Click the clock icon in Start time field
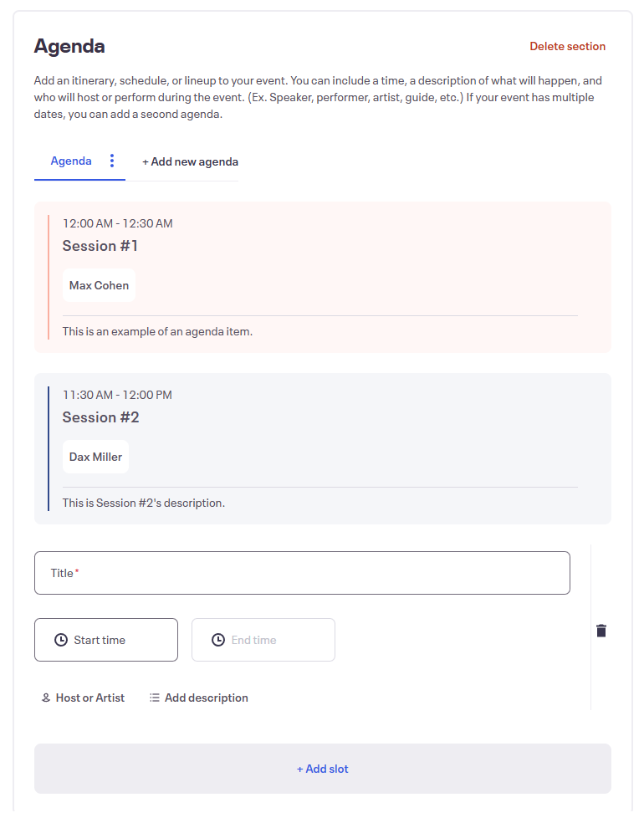 pos(60,639)
